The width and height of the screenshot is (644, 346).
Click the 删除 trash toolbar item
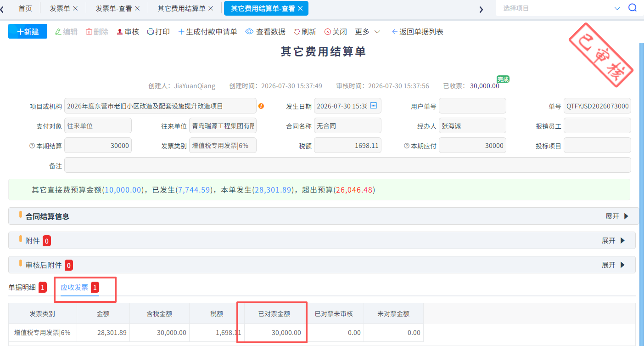97,32
